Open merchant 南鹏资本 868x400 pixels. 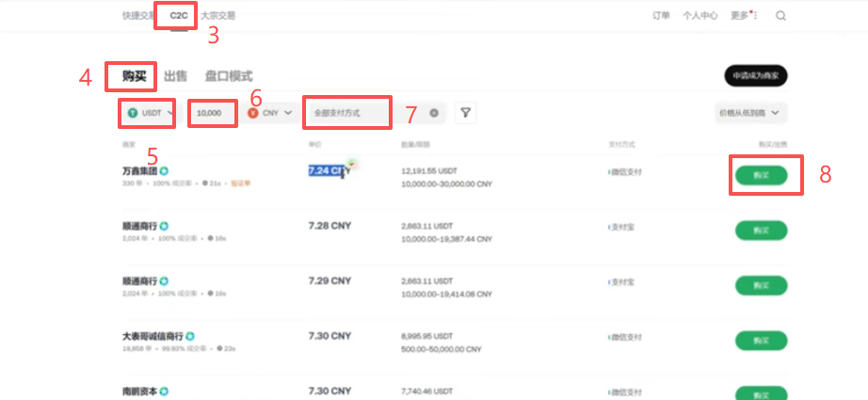139,392
